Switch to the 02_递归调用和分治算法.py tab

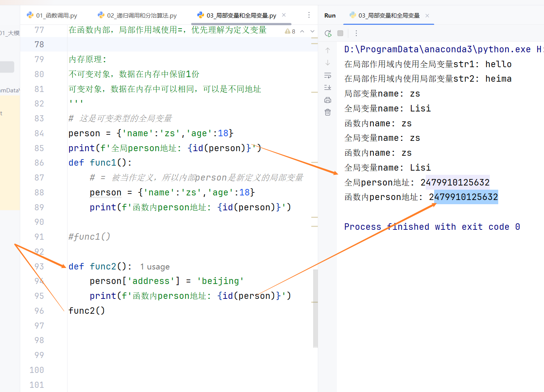[137, 15]
